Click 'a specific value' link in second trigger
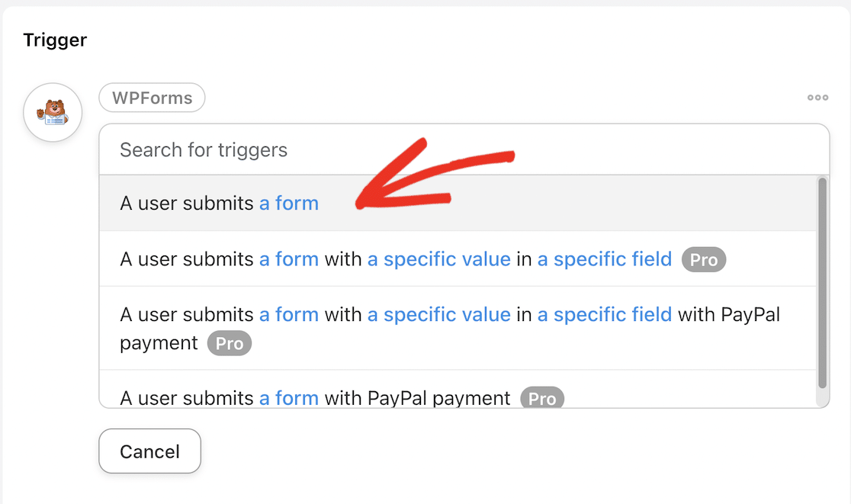Viewport: 851px width, 504px height. pos(439,259)
